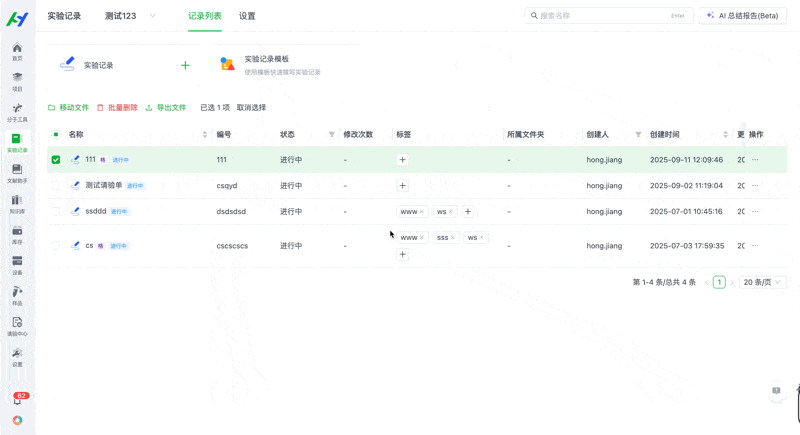Remove the www tag from ssddd

click(422, 212)
